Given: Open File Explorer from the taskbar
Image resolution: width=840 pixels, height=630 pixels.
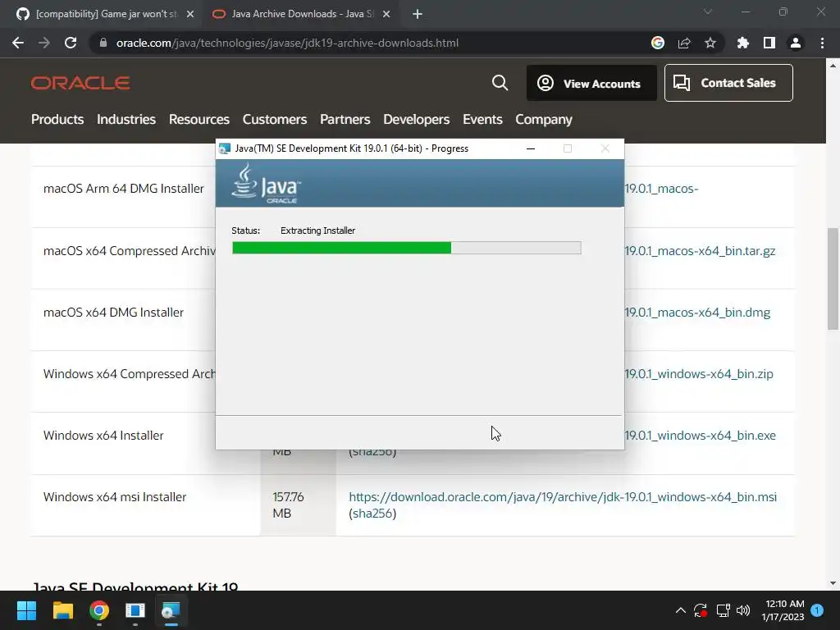Looking at the screenshot, I should [x=62, y=610].
